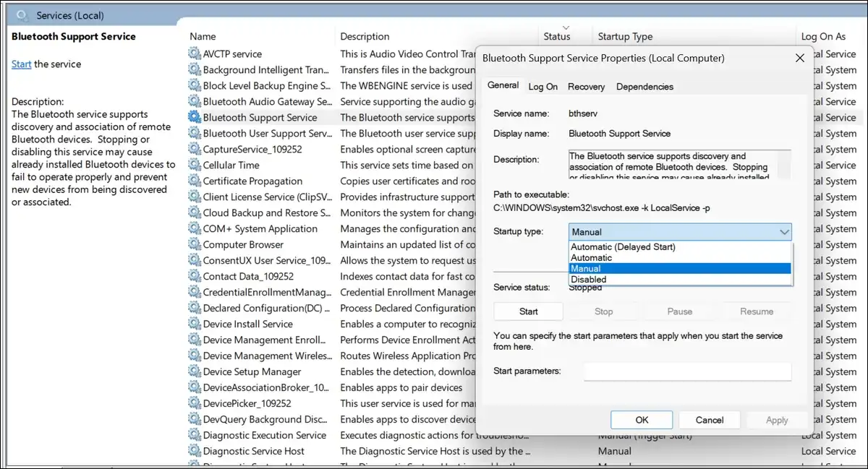Click gear icon of Bluetooth User Support Service
This screenshot has height=469, width=868.
(195, 133)
